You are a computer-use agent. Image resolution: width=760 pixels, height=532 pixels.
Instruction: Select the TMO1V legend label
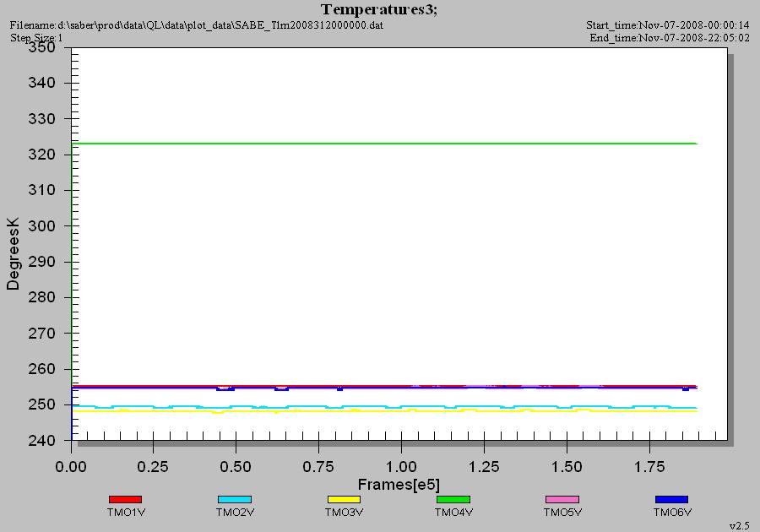(126, 512)
